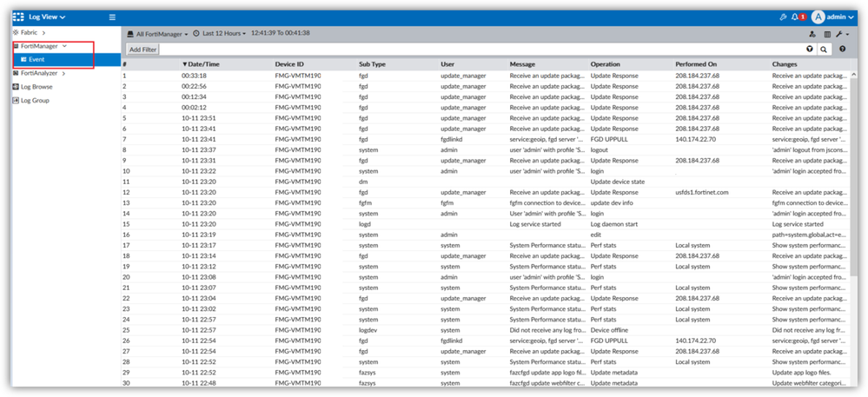The height and width of the screenshot is (397, 868).
Task: Select the Event menu item
Action: click(66, 59)
